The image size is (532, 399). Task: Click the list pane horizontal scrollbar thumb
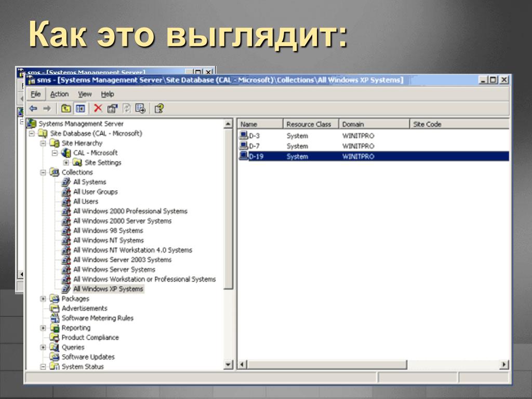tap(327, 365)
